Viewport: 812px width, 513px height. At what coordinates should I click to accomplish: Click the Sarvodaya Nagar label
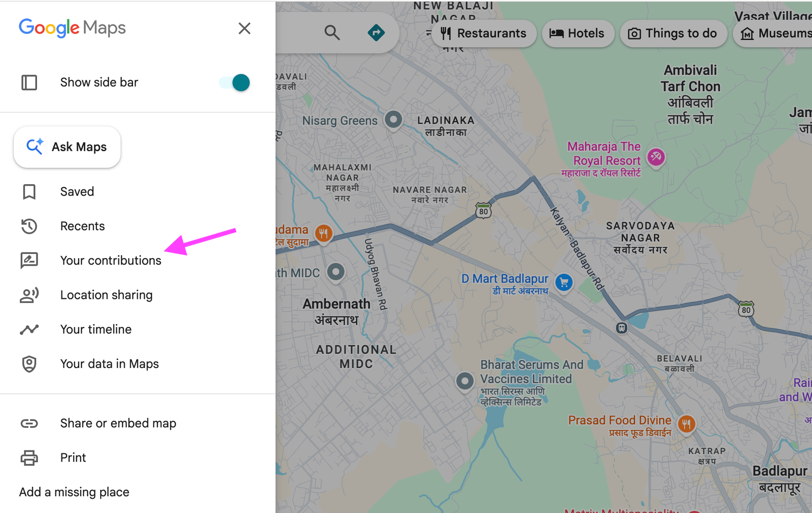point(640,237)
